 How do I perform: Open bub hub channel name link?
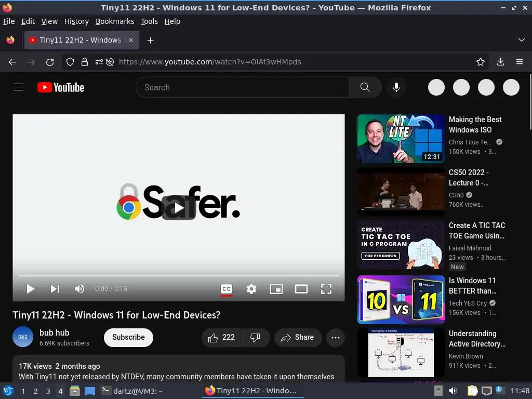[x=54, y=333]
